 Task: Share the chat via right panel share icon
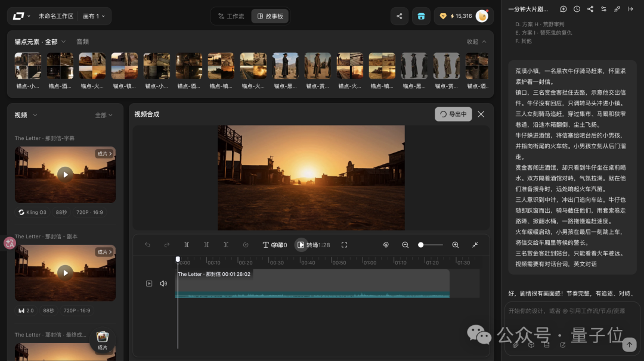point(590,9)
